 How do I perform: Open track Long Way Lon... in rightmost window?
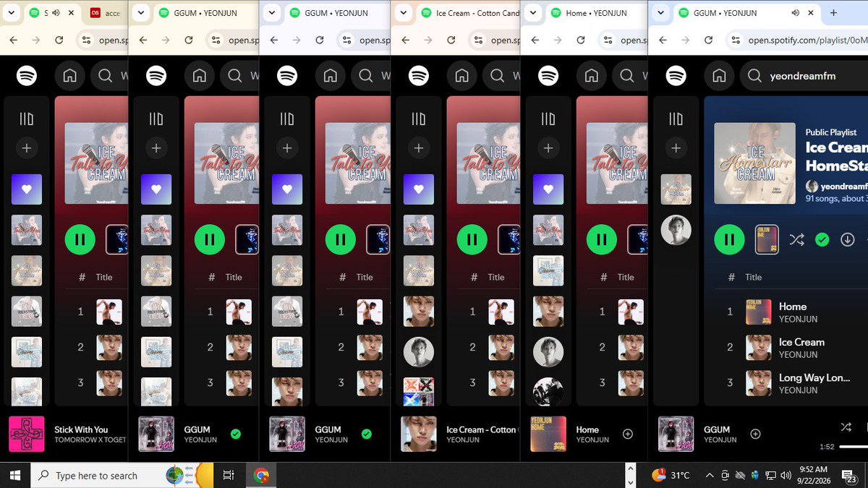click(x=814, y=377)
